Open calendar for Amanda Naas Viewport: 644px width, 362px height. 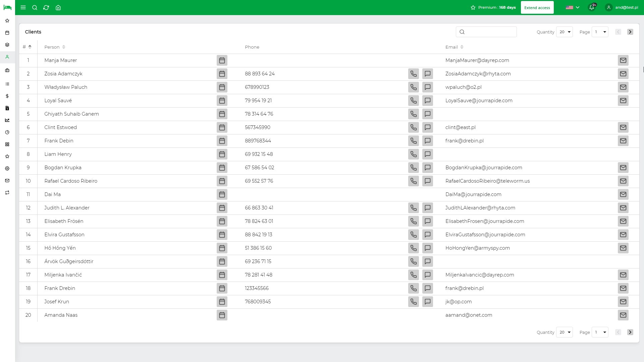222,315
